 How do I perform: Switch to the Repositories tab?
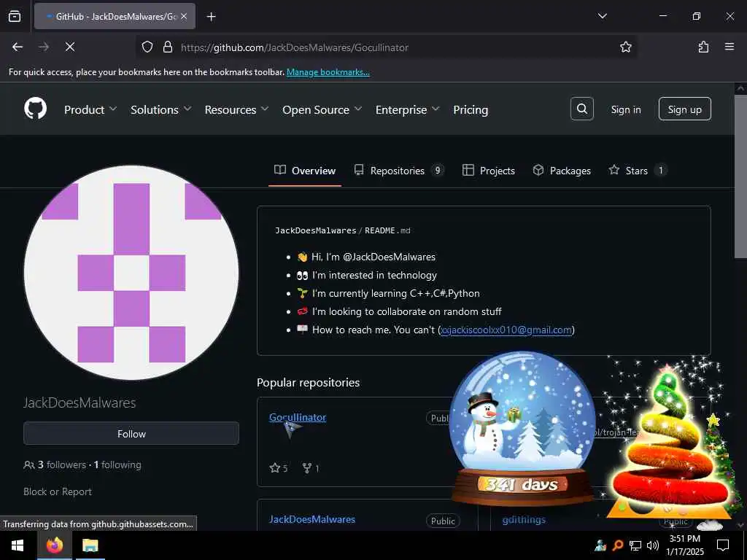click(x=399, y=171)
